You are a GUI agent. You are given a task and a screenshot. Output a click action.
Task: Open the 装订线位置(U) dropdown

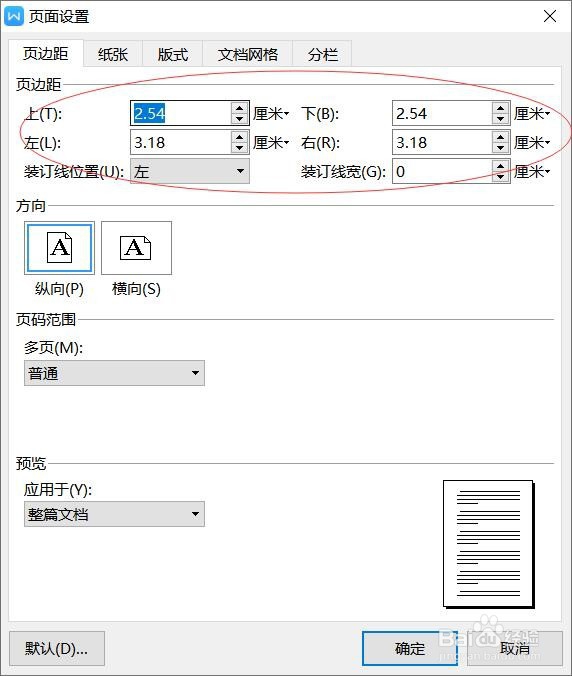(x=190, y=171)
